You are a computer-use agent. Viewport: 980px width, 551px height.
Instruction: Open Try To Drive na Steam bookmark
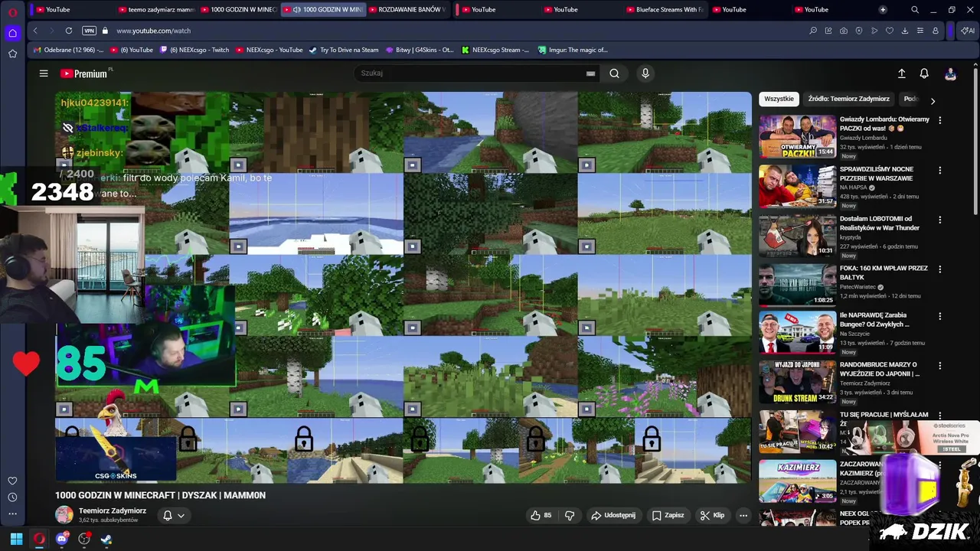pos(344,50)
